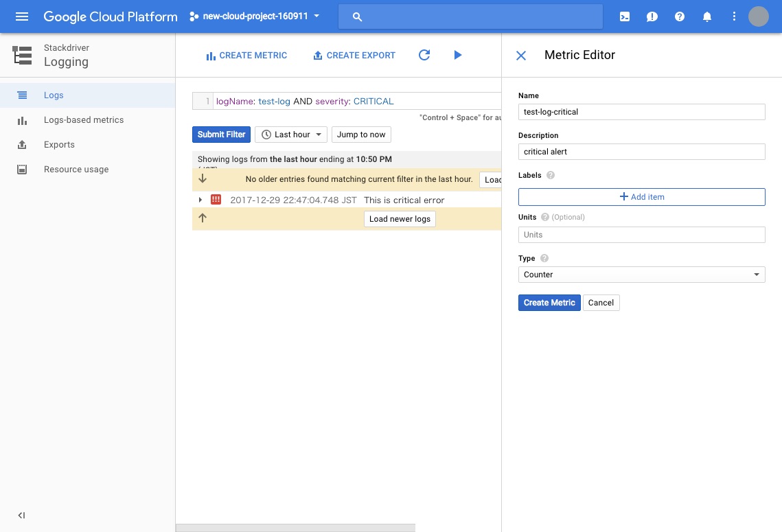Click the red critical severity icon
Image resolution: width=782 pixels, height=532 pixels.
click(216, 200)
